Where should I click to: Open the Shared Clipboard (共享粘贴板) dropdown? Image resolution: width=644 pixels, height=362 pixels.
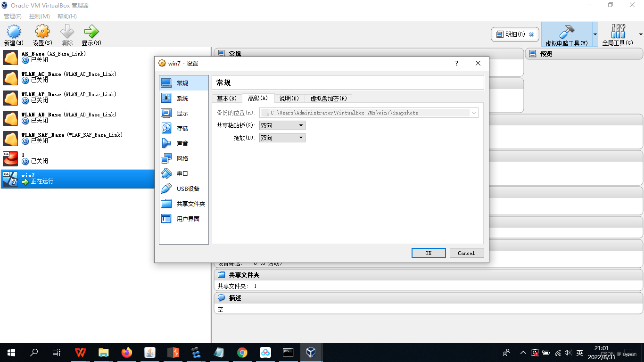(x=282, y=125)
